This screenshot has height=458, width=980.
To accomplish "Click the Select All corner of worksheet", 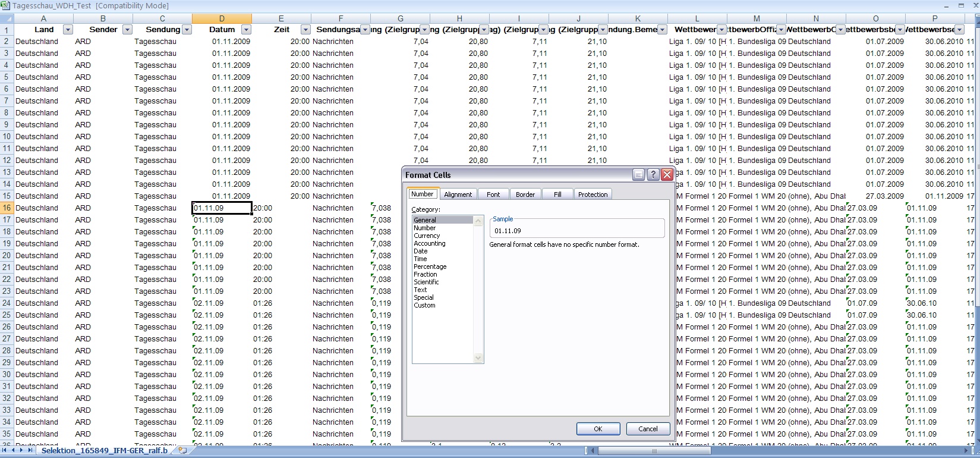I will tap(7, 18).
